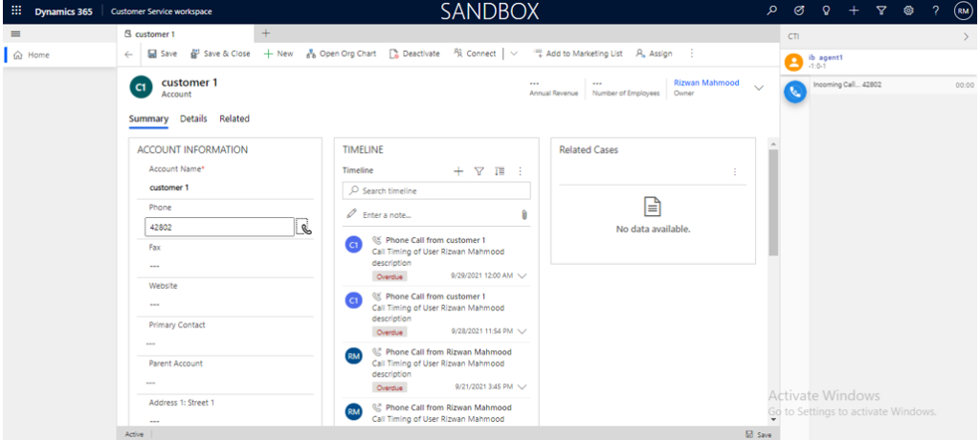Click Save in the command bar

tap(163, 54)
